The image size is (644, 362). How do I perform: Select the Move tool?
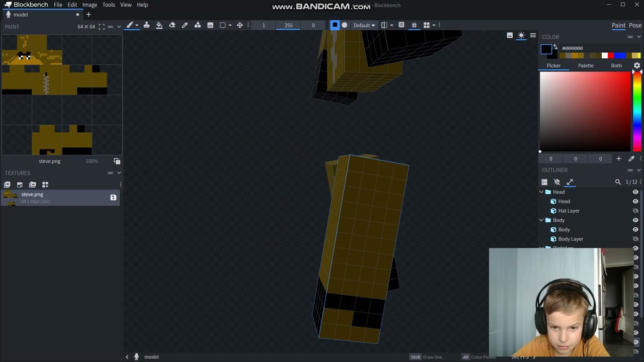tap(239, 25)
